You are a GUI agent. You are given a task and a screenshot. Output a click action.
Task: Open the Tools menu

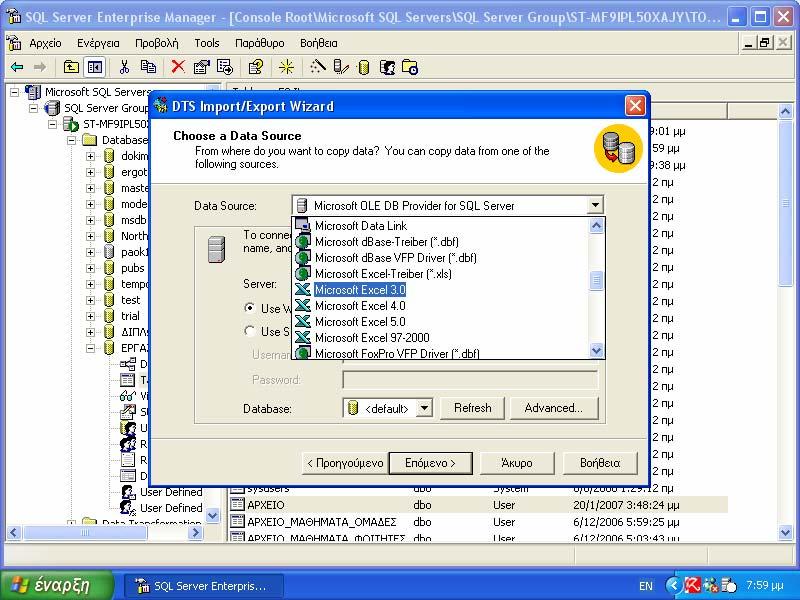point(207,43)
